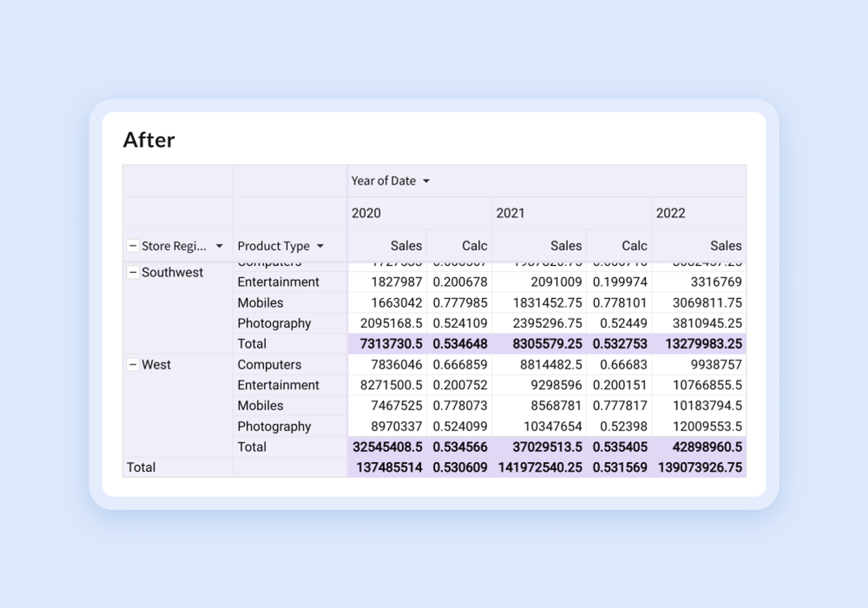Click grand total 137485514

click(x=389, y=467)
